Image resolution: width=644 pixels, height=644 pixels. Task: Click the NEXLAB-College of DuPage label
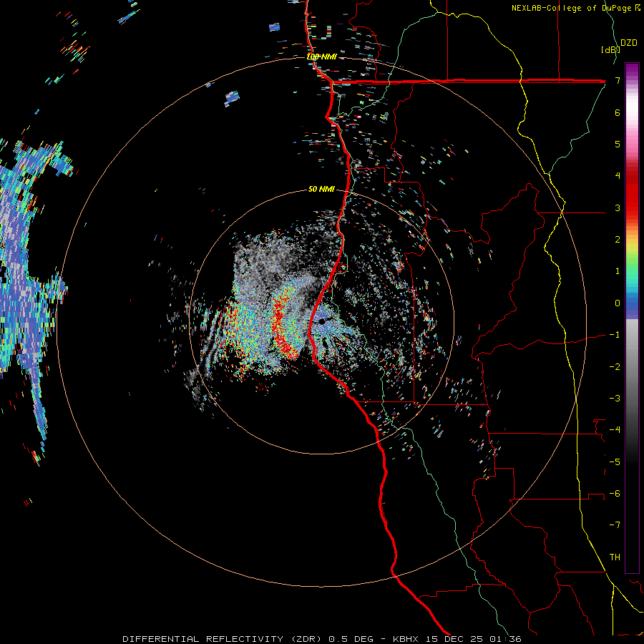[572, 8]
